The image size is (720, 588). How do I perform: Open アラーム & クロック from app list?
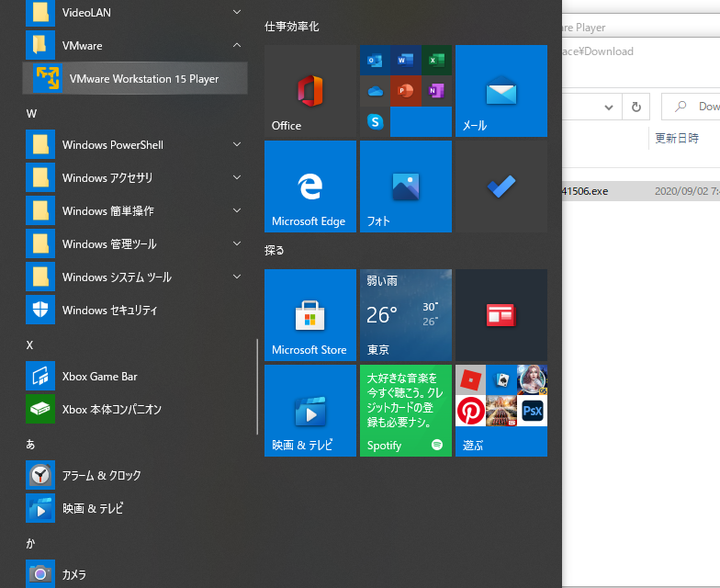pyautogui.click(x=135, y=476)
